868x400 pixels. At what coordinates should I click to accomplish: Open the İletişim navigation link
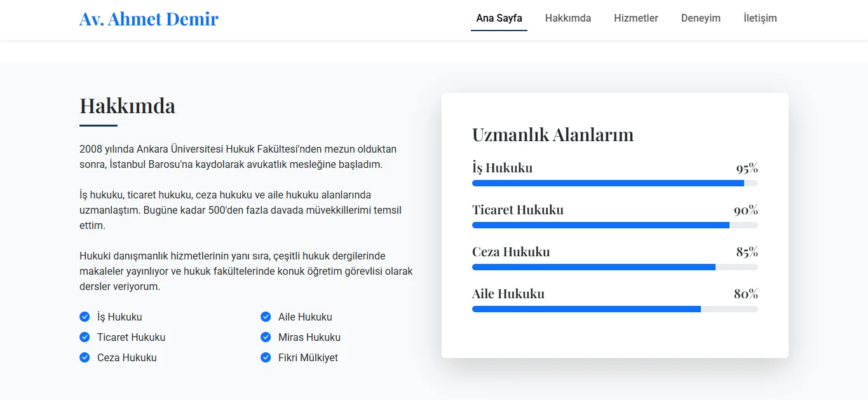coord(760,18)
